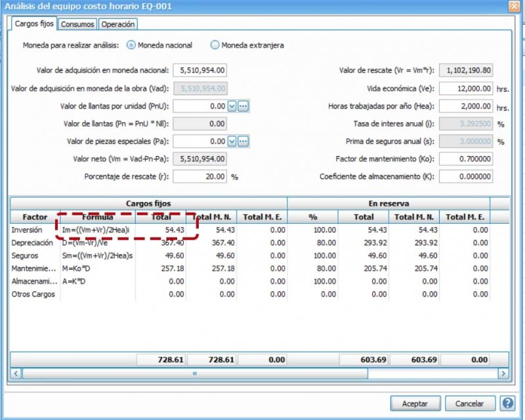The image size is (525, 420).
Task: Click the horizontal scrollbar right arrow
Action: (503, 373)
